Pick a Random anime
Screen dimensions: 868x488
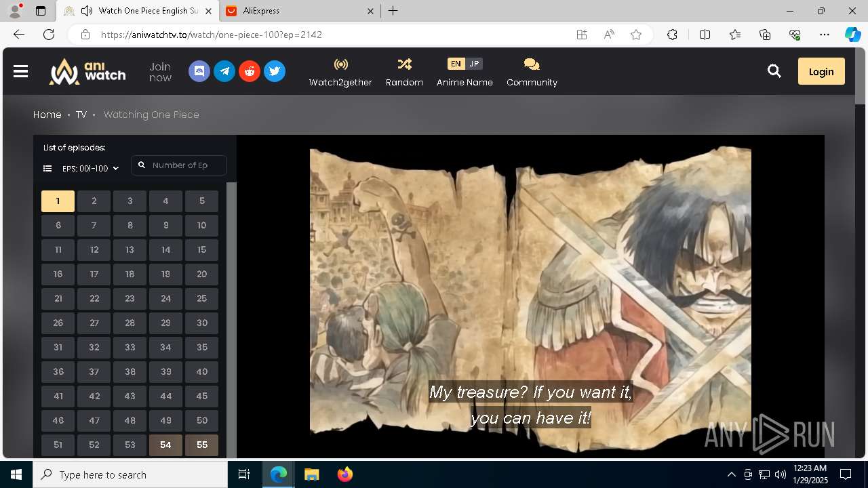[x=404, y=72]
